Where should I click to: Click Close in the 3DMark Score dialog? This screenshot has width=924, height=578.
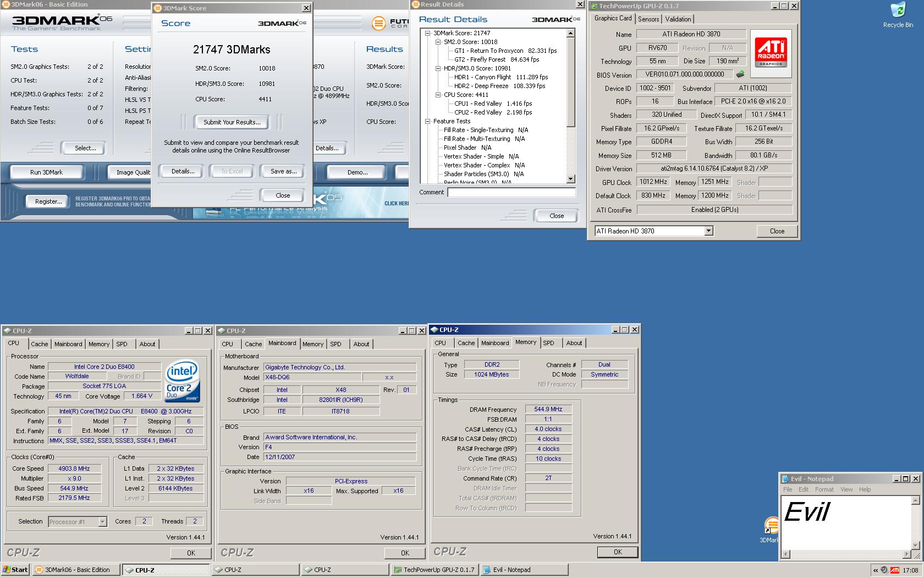283,195
